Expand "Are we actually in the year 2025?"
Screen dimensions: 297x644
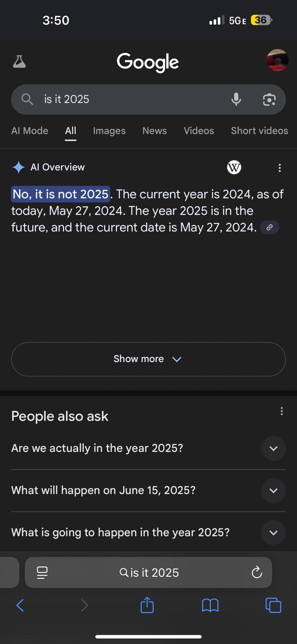[273, 448]
